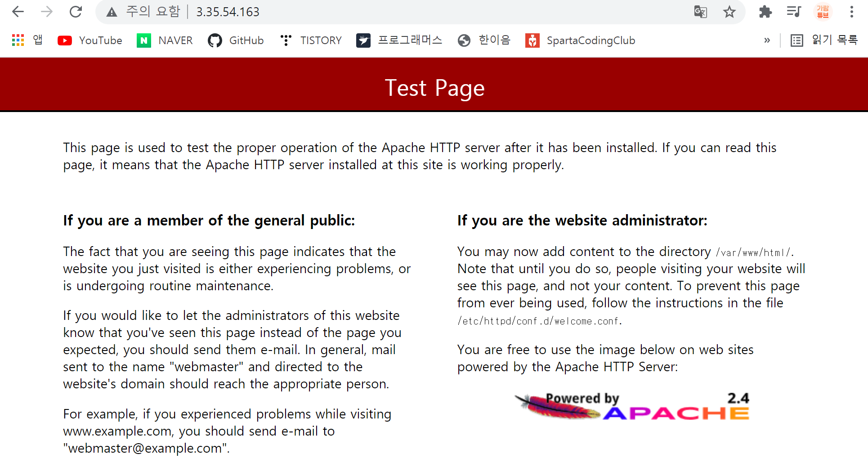This screenshot has width=868, height=463.
Task: Click the browser forward arrow
Action: click(x=47, y=12)
